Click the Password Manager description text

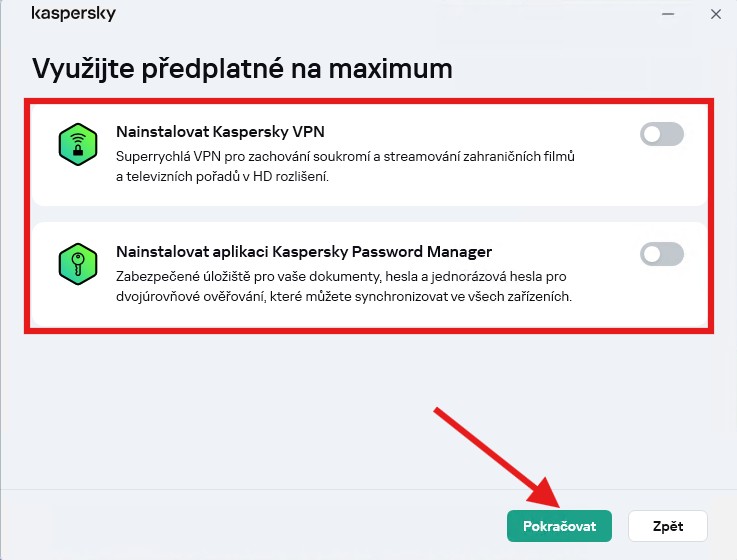pyautogui.click(x=343, y=286)
